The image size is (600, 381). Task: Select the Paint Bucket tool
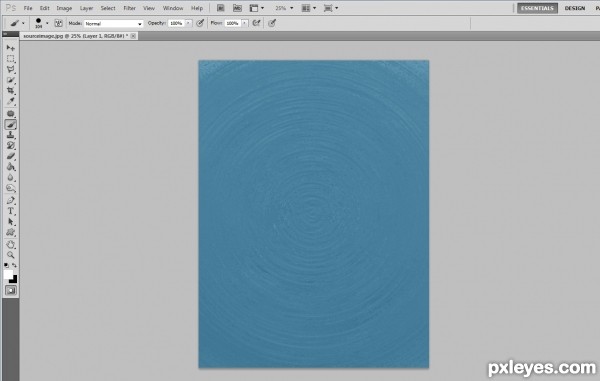11,167
